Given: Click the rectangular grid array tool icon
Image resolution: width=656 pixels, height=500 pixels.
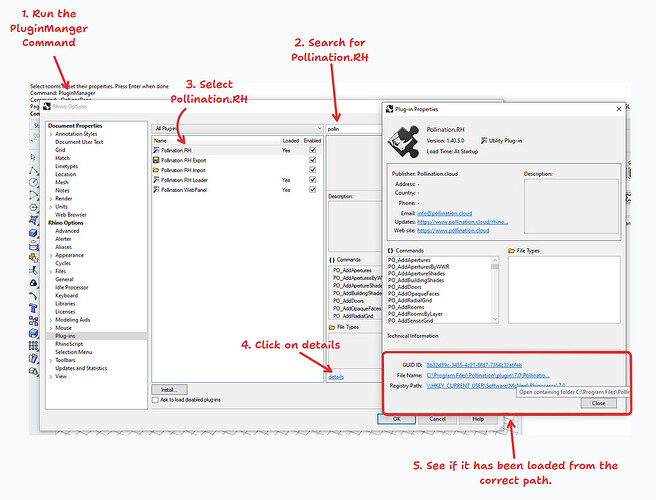Looking at the screenshot, I should coord(33,346).
